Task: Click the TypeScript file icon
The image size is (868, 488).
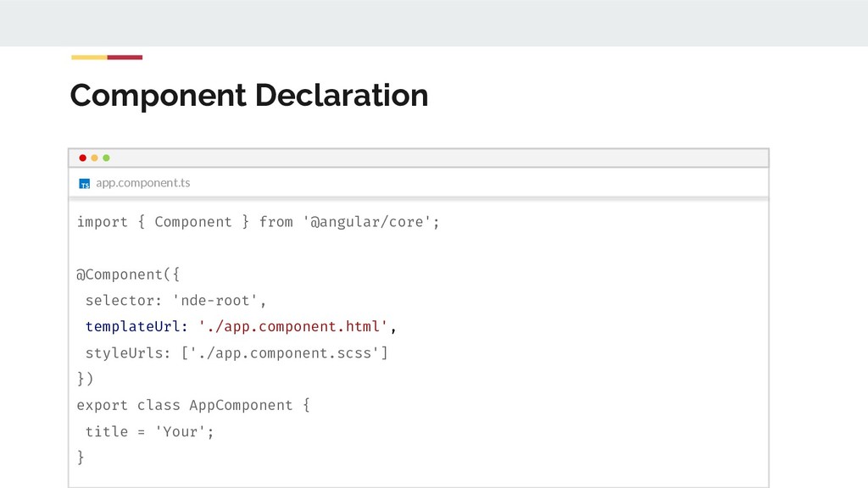Action: 84,183
